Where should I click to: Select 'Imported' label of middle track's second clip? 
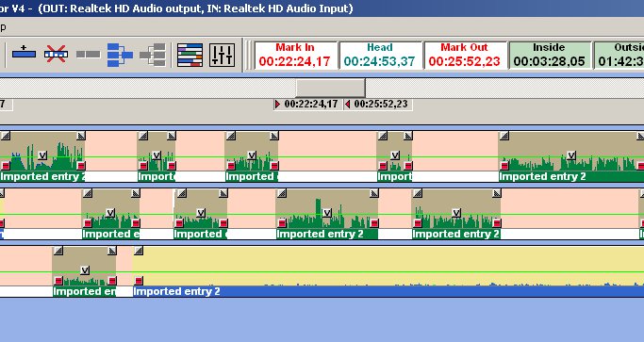tap(200, 234)
